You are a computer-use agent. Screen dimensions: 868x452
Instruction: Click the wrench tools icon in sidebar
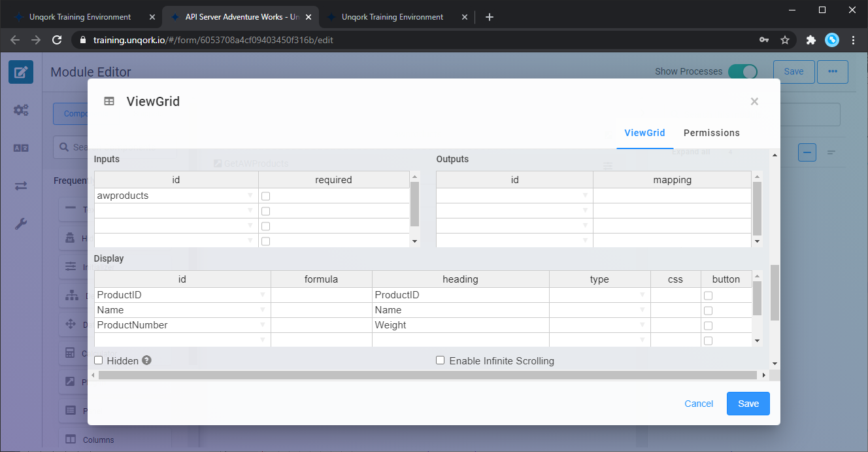point(21,224)
